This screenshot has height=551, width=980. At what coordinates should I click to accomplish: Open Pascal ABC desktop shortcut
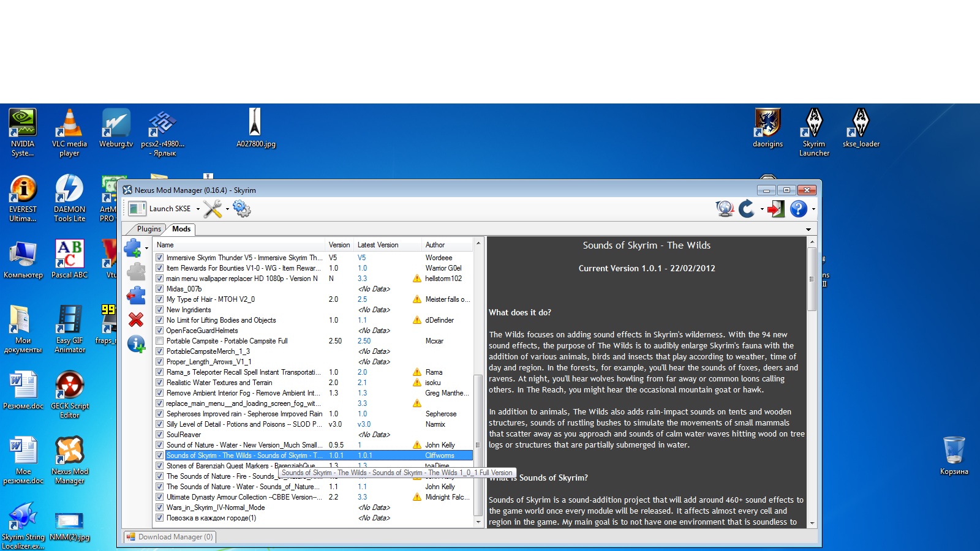pyautogui.click(x=69, y=259)
